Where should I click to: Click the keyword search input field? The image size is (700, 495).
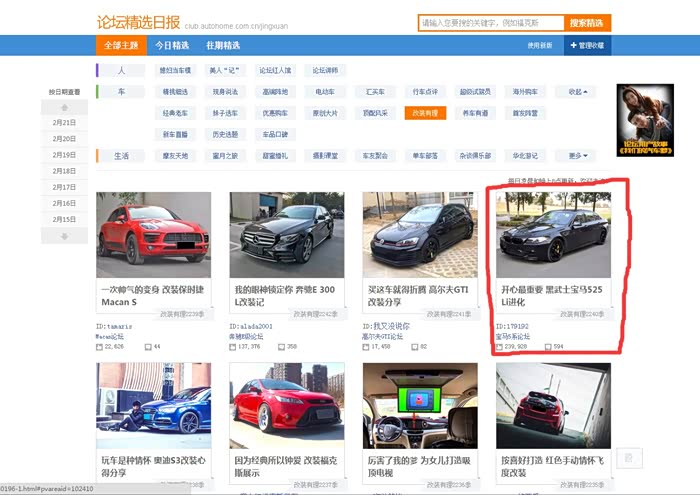[x=490, y=22]
